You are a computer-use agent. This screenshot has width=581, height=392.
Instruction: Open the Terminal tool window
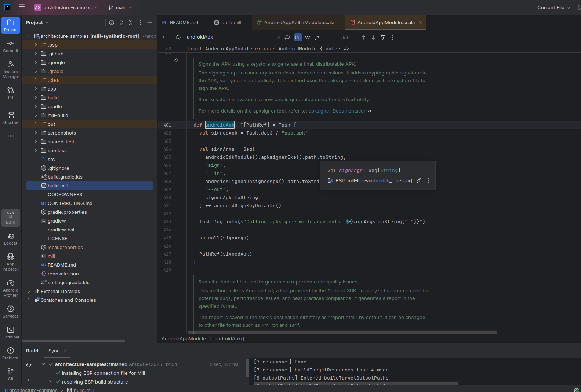click(x=11, y=333)
